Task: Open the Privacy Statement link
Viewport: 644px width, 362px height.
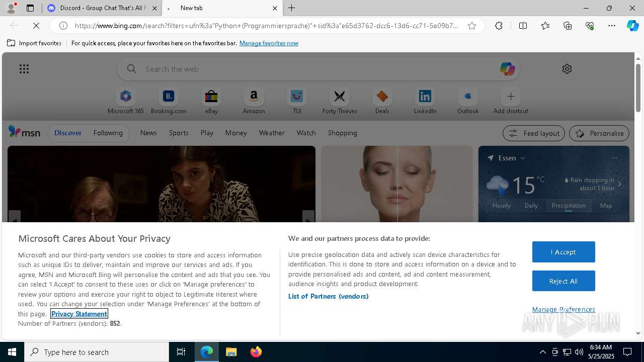Action: pyautogui.click(x=79, y=314)
